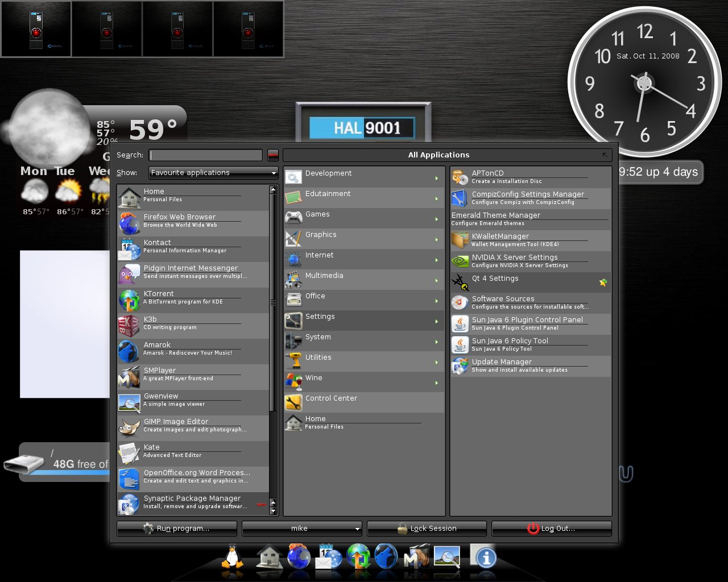
Task: Open Update Manager
Action: [x=531, y=367]
